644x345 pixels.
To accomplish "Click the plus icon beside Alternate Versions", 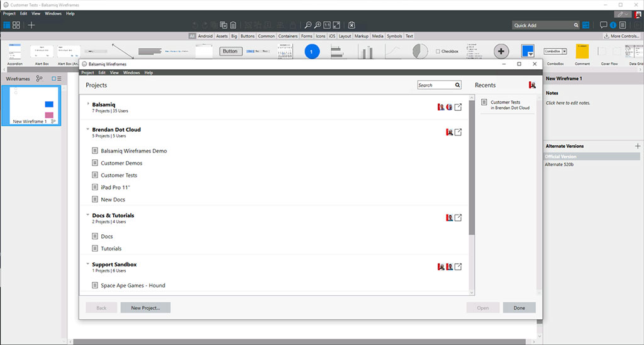I will click(638, 146).
